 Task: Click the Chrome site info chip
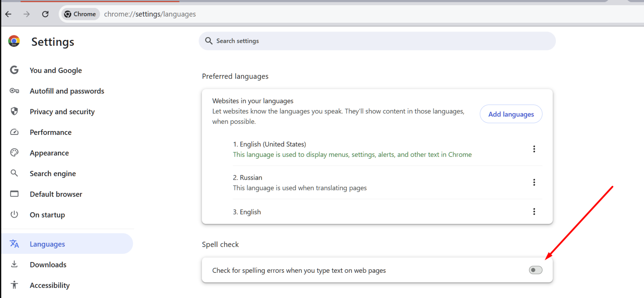(80, 14)
